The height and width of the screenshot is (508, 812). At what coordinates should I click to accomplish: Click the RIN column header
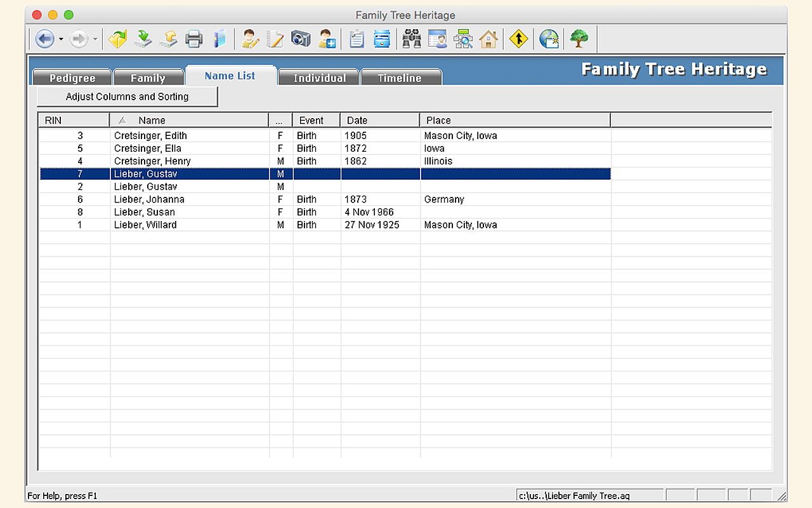click(x=74, y=120)
